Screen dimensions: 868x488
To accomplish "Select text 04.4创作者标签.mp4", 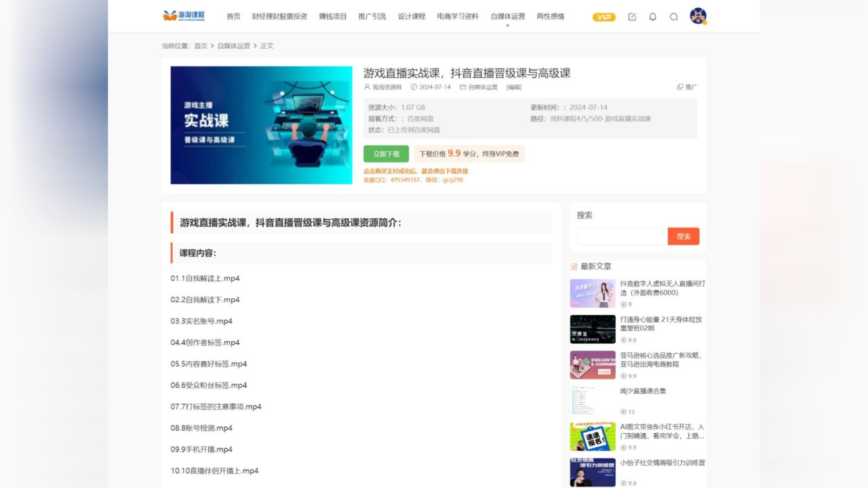I will pyautogui.click(x=205, y=342).
